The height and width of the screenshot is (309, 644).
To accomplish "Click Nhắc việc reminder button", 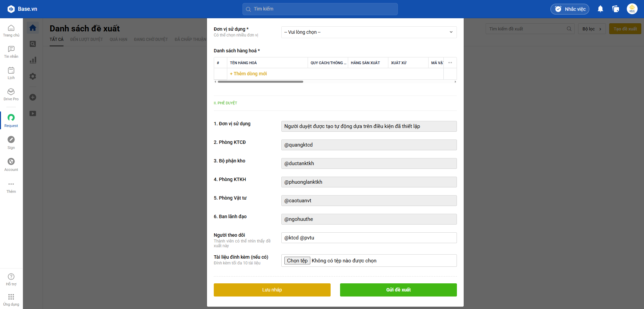I will pyautogui.click(x=570, y=9).
